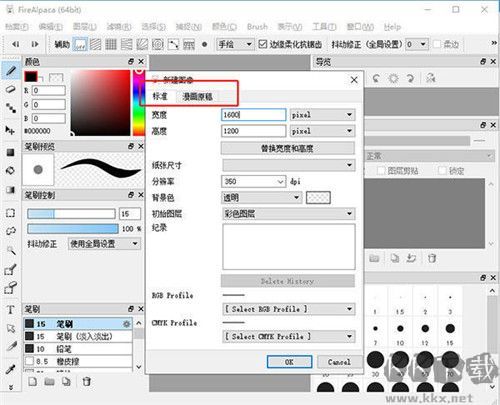Image resolution: width=500 pixels, height=405 pixels.
Task: Open Brush menu
Action: point(257,27)
